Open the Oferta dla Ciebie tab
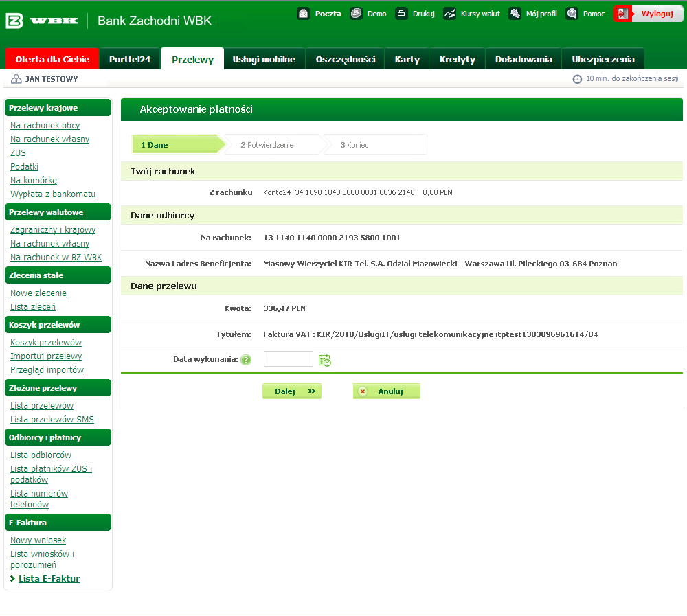687x616 pixels. (x=52, y=59)
